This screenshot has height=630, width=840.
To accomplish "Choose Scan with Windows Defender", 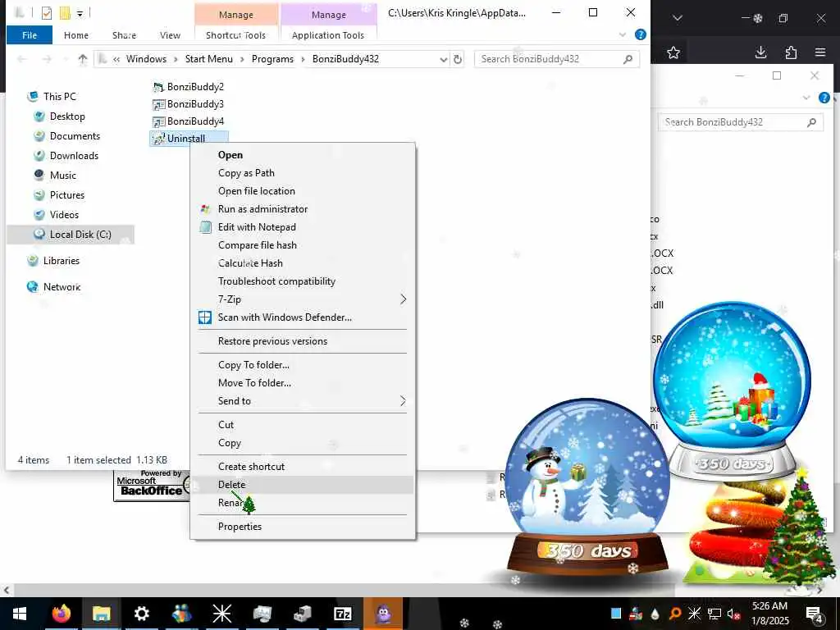I will (x=303, y=317).
